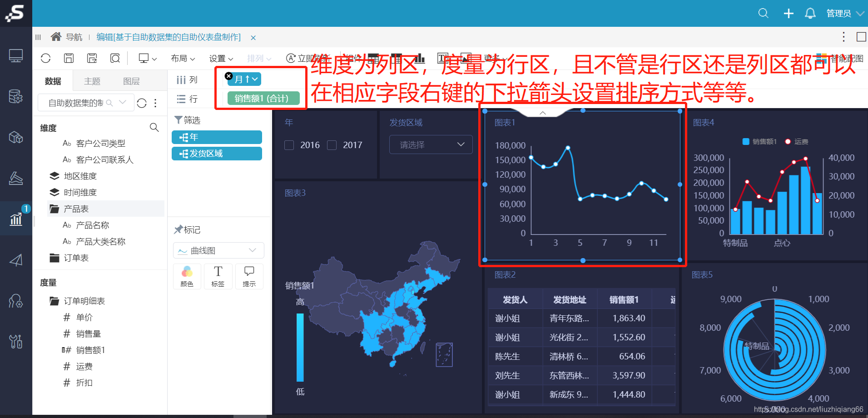
Task: Select the 销售额1 measure
Action: [x=90, y=350]
